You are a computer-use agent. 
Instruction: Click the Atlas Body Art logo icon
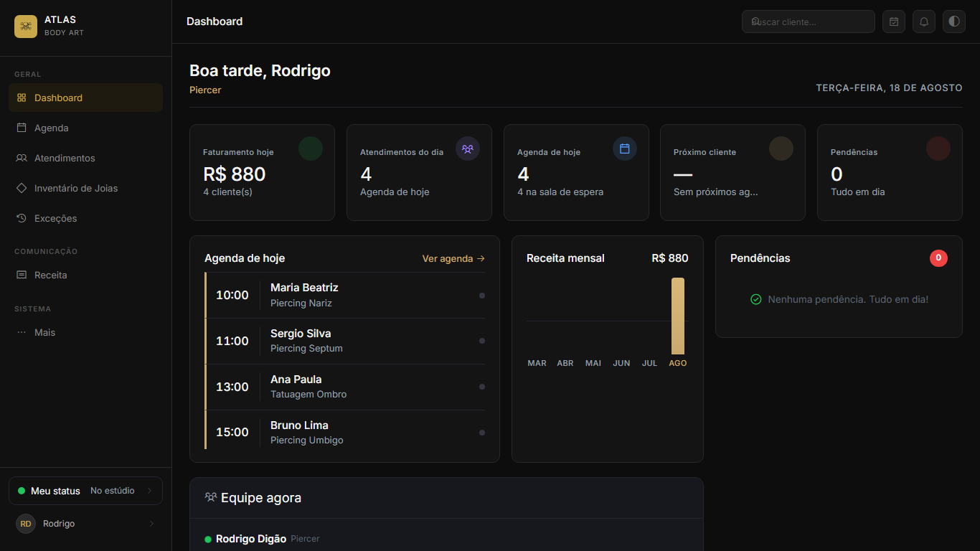point(26,27)
